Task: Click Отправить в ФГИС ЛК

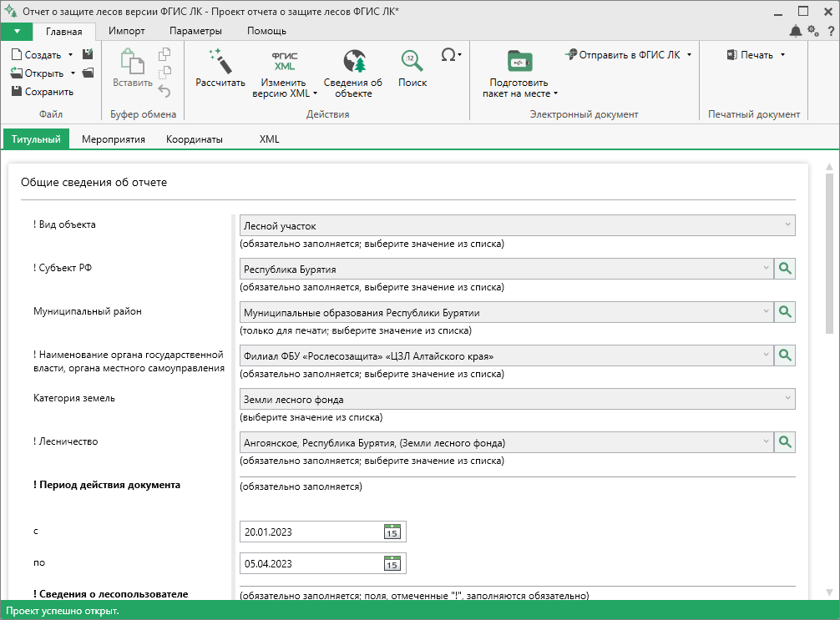Action: [623, 54]
